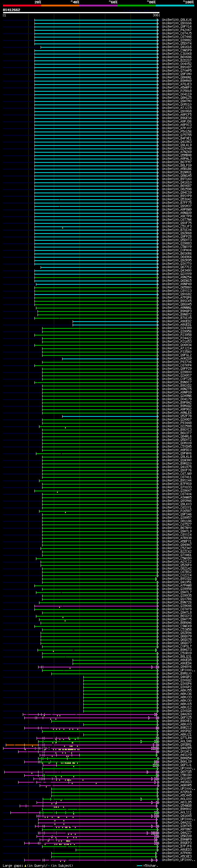Click the hit label UniRef100_O04119
This screenshot has width=197, height=868.
(x=177, y=94)
